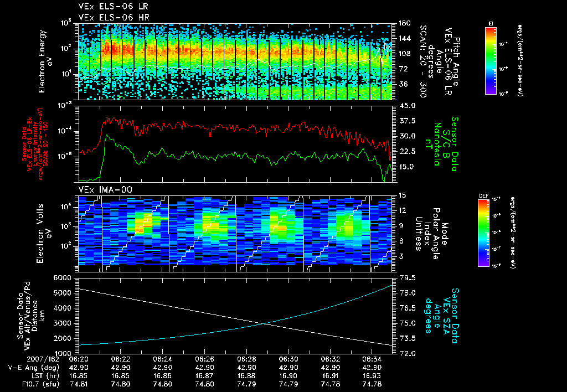The image size is (567, 392).
Task: Click the 36 pitch angle tick
Action: tap(402, 84)
